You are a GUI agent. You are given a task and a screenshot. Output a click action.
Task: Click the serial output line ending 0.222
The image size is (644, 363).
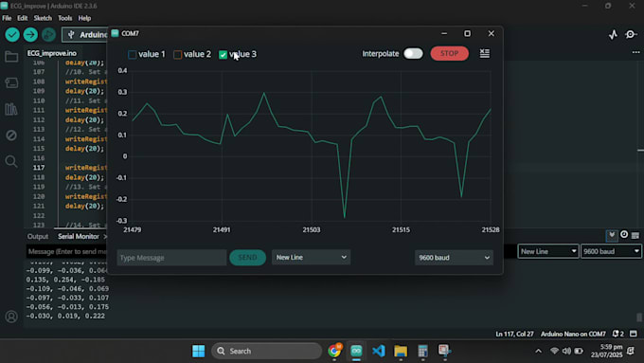coord(65,316)
